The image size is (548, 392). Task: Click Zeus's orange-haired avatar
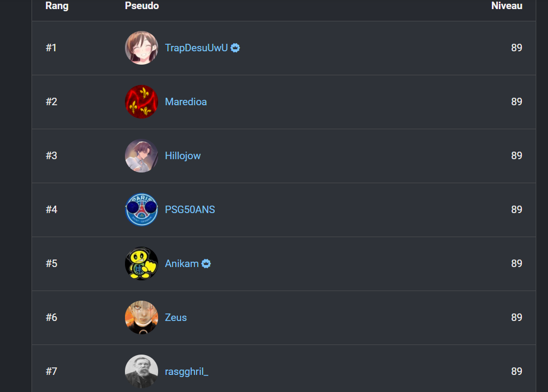[142, 318]
